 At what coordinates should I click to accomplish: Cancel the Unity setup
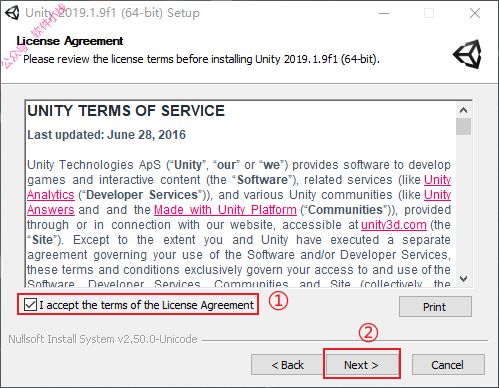pos(448,365)
